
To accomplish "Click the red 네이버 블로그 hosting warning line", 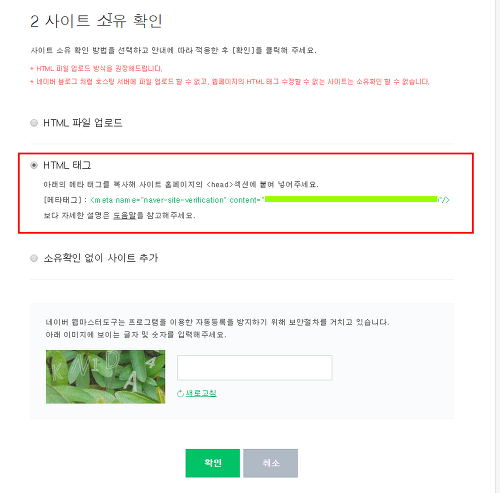I will 230,82.
